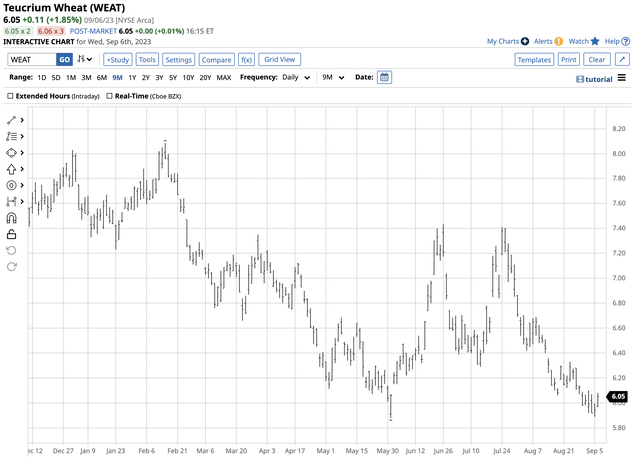Viewport: 640px width, 470px height.
Task: Open the date calendar picker icon
Action: [x=384, y=77]
